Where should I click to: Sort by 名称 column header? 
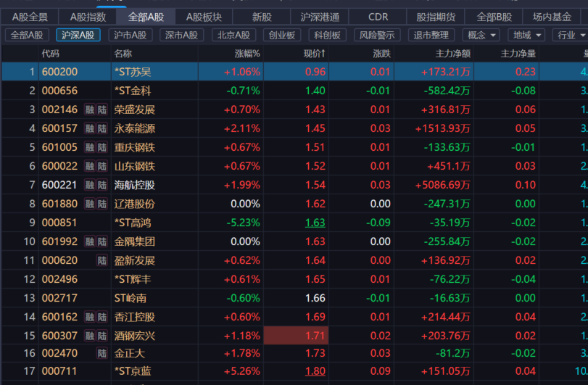pyautogui.click(x=123, y=54)
